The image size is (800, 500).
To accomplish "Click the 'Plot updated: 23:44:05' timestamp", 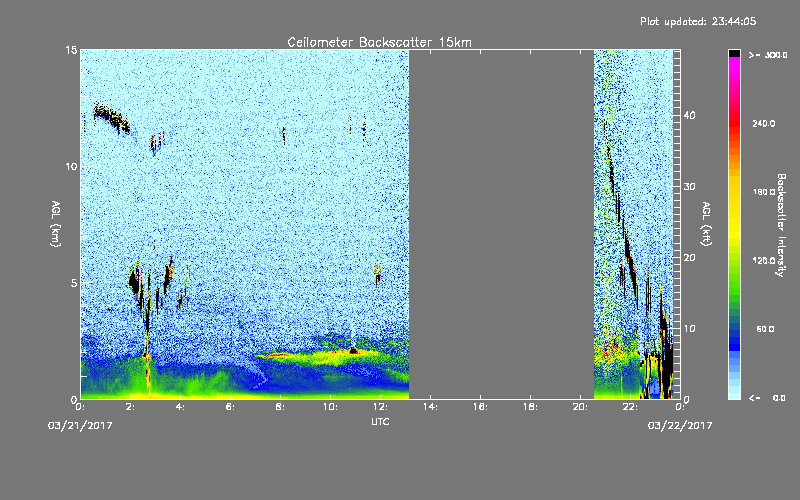I will [x=698, y=21].
